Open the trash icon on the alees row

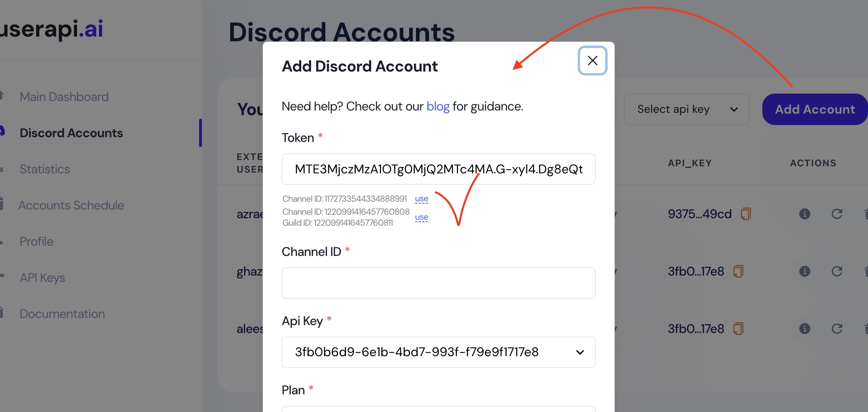[x=866, y=328]
